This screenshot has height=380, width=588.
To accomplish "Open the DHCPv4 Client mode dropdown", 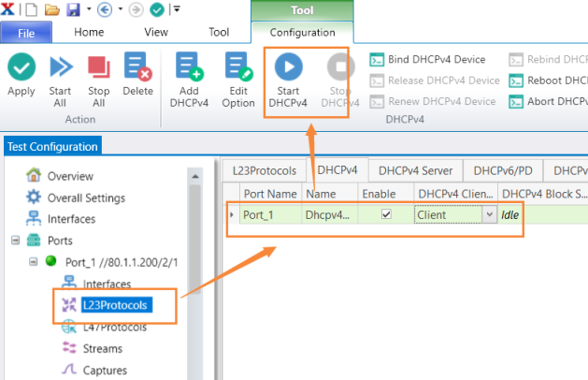I will [x=488, y=214].
